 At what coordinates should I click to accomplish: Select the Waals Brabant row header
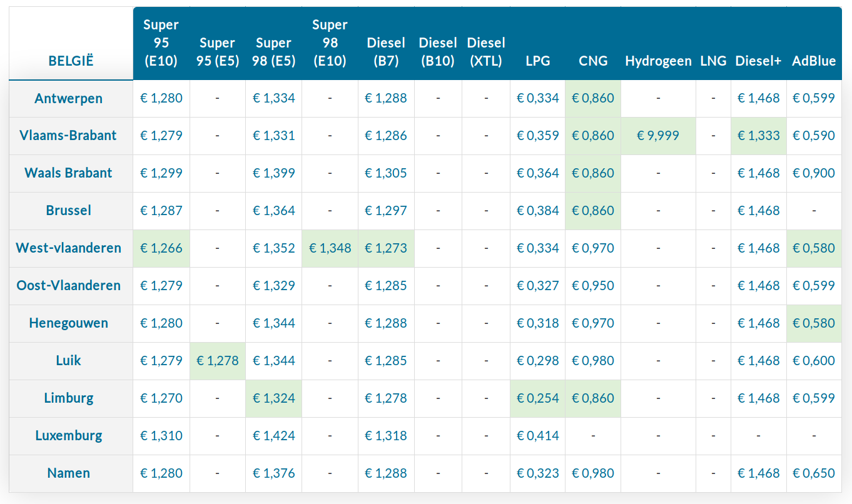[69, 173]
